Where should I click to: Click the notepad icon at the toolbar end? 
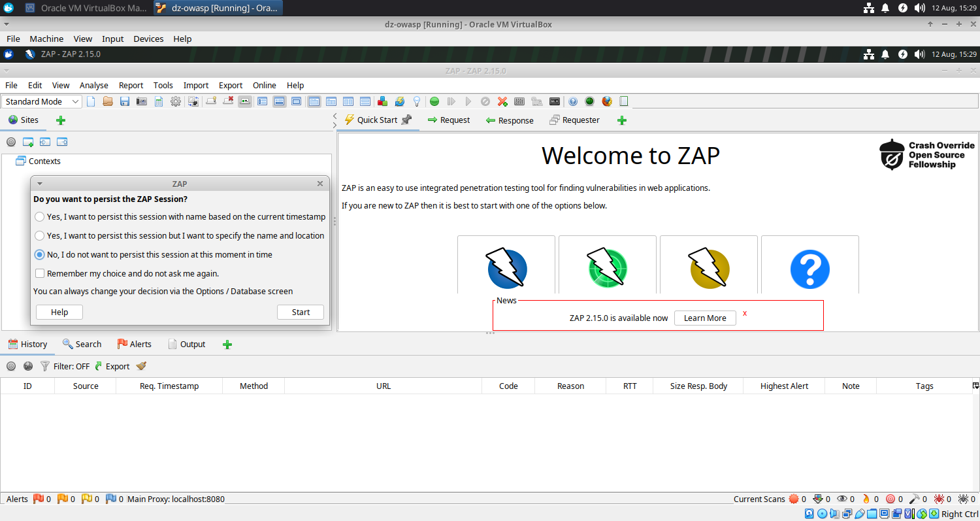624,101
